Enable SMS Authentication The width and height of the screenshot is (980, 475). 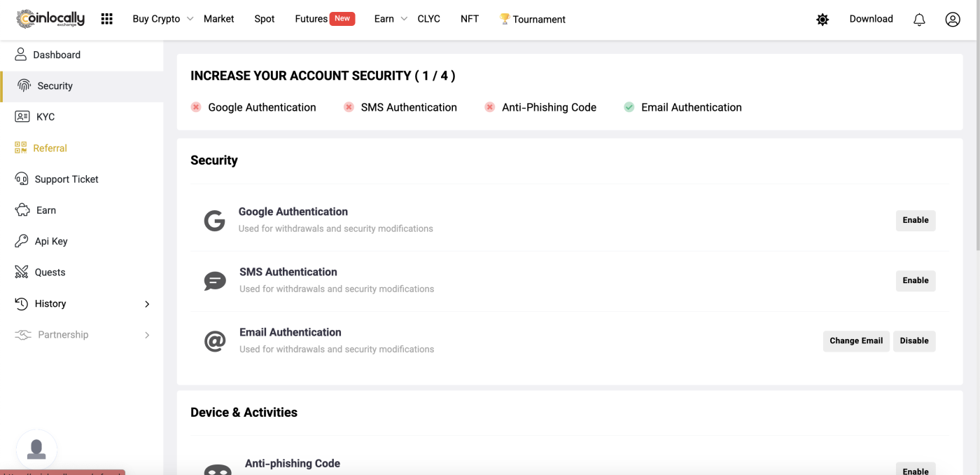(x=915, y=281)
